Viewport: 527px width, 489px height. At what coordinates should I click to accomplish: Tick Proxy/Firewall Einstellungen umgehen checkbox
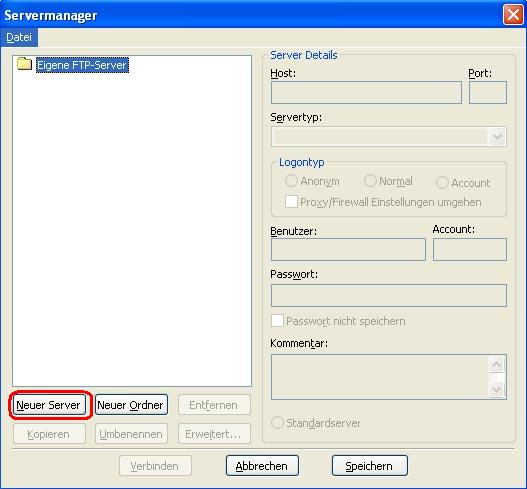pos(291,202)
